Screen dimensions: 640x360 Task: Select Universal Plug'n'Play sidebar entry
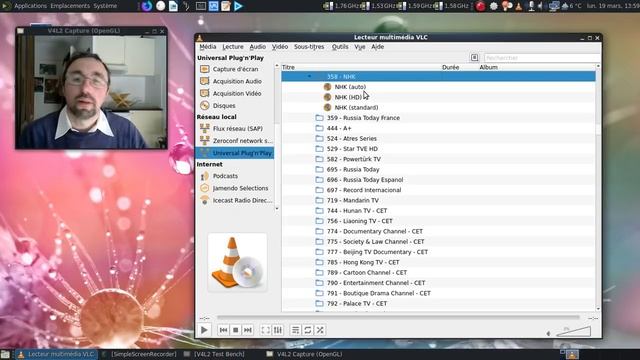click(x=235, y=153)
